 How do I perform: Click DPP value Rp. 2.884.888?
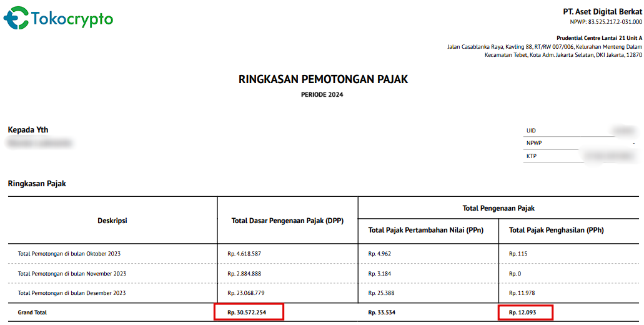pyautogui.click(x=244, y=273)
